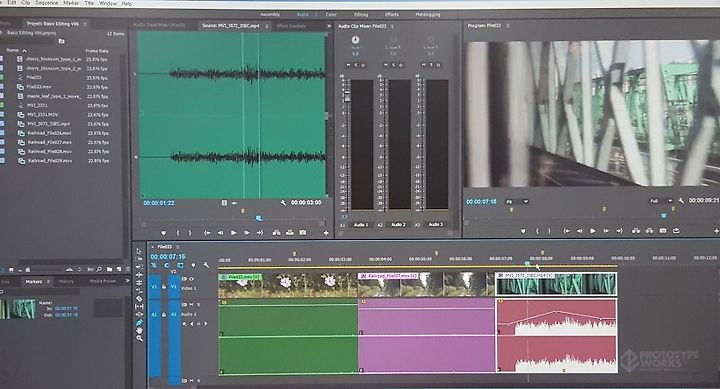Viewport: 720px width, 389px height.
Task: Click the Source monitor playhead
Action: [259, 219]
